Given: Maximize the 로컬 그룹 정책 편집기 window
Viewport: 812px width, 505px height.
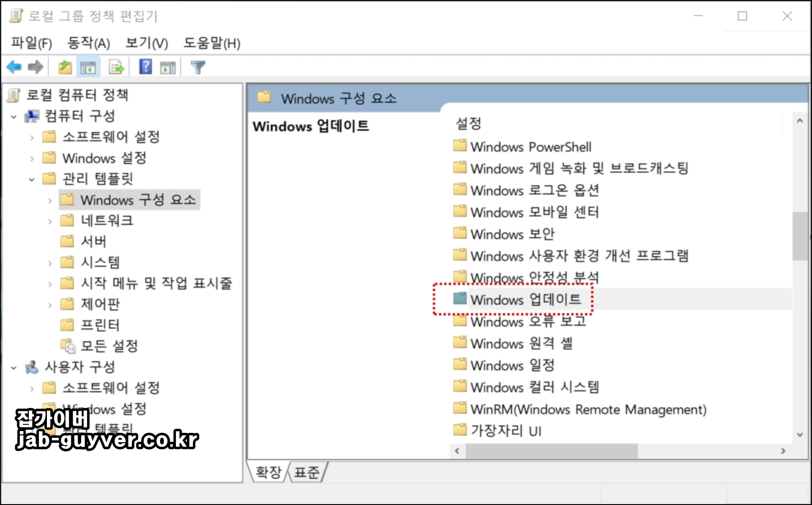Looking at the screenshot, I should tap(743, 16).
